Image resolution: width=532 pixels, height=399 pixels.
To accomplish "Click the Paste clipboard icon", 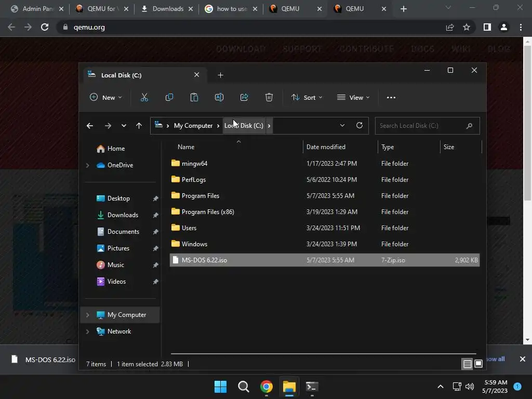I will (194, 97).
